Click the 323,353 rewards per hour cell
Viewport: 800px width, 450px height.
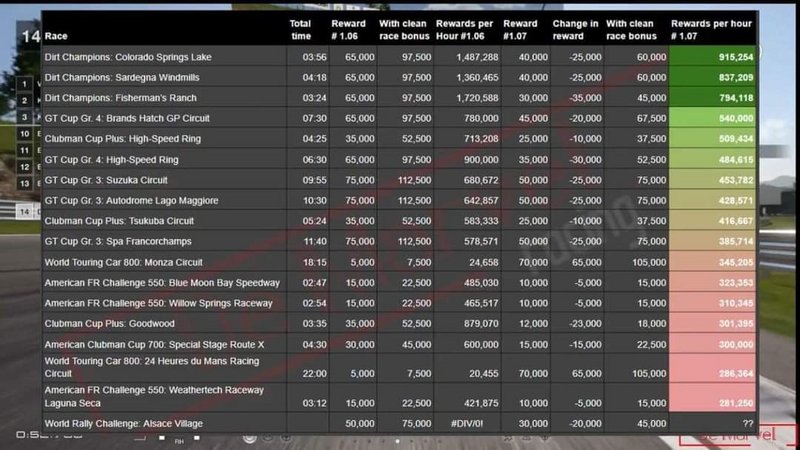coord(712,283)
